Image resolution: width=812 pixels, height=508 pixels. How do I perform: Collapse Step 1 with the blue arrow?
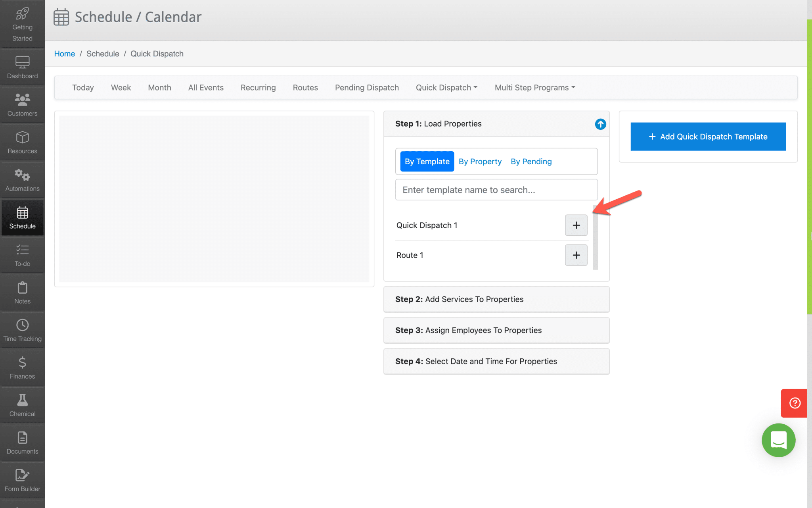coord(600,124)
